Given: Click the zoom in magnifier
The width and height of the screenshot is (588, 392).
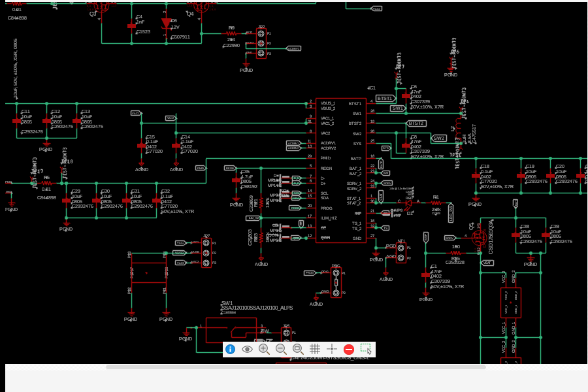Looking at the screenshot, I should pyautogui.click(x=264, y=350).
